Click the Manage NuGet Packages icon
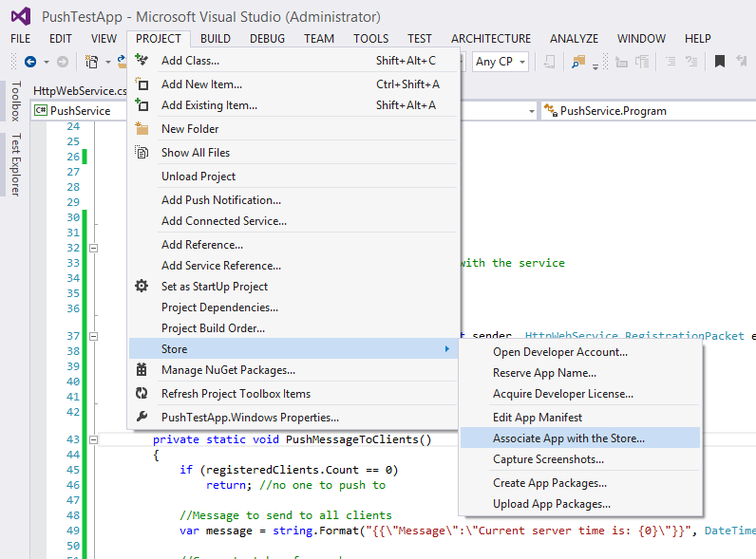The width and height of the screenshot is (756, 559). [x=142, y=370]
